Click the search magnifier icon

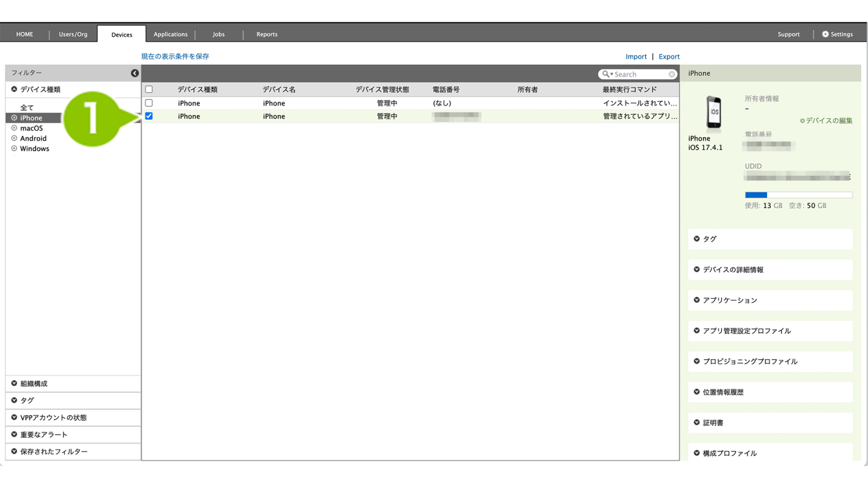(x=606, y=74)
